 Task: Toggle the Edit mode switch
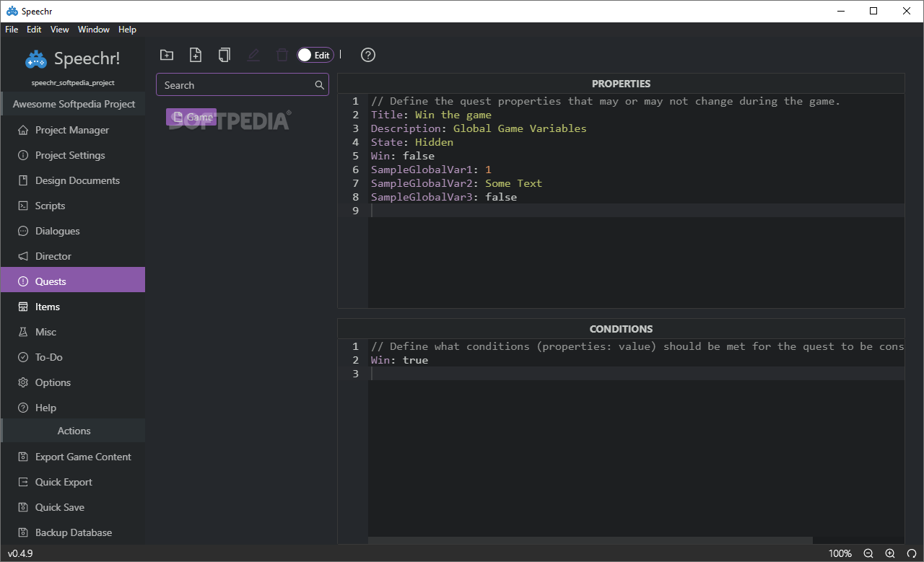pos(315,55)
